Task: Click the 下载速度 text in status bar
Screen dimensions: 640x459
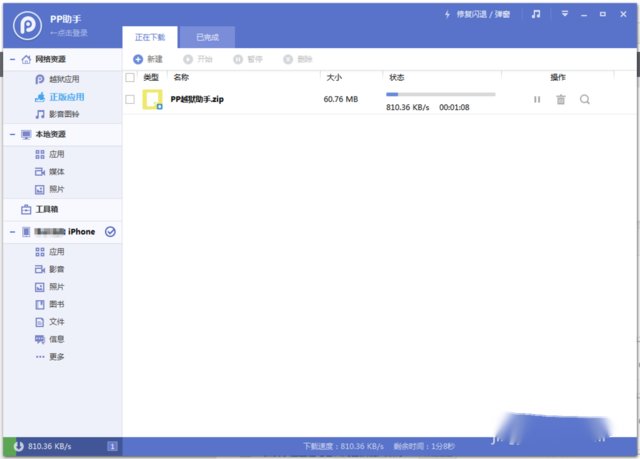Action: 343,446
